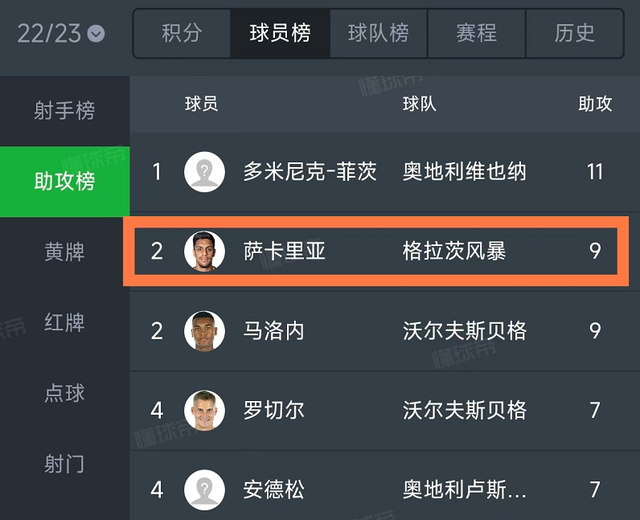This screenshot has width=640, height=520.
Task: Click 安德松's placeholder avatar
Action: (x=205, y=490)
